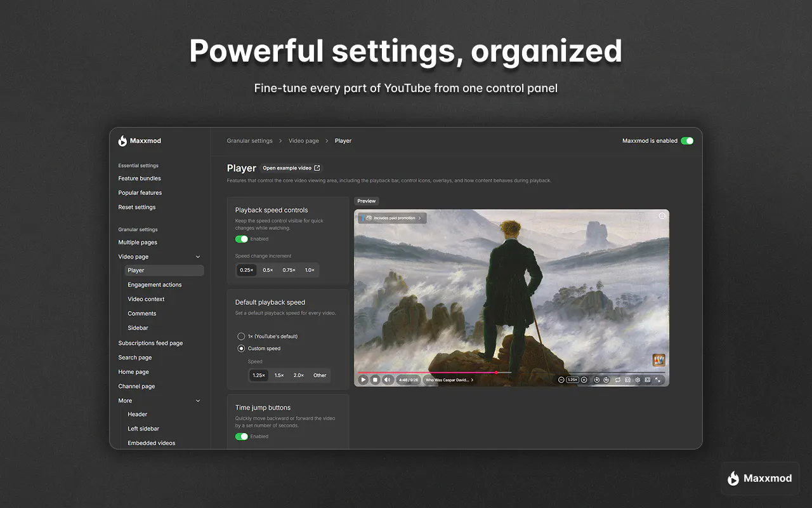Open Header settings under More
Screen dimensions: 812x508
[138, 415]
